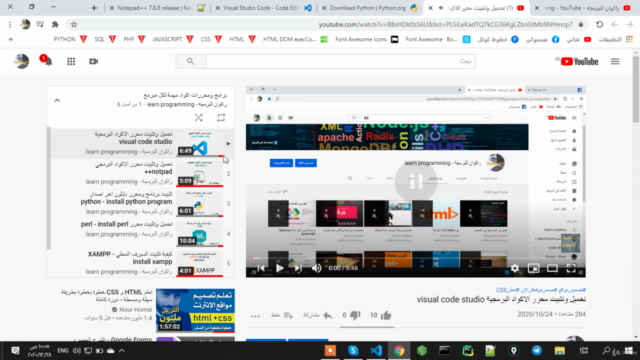The image size is (640, 360).
Task: Switch to Notepad++ 7.8.8 release tab
Action: pyautogui.click(x=157, y=8)
